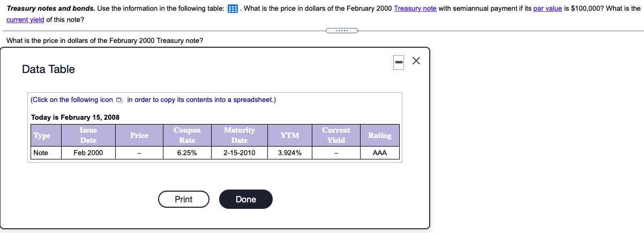Select the AAA rating cell
644x233 pixels.
tap(379, 153)
